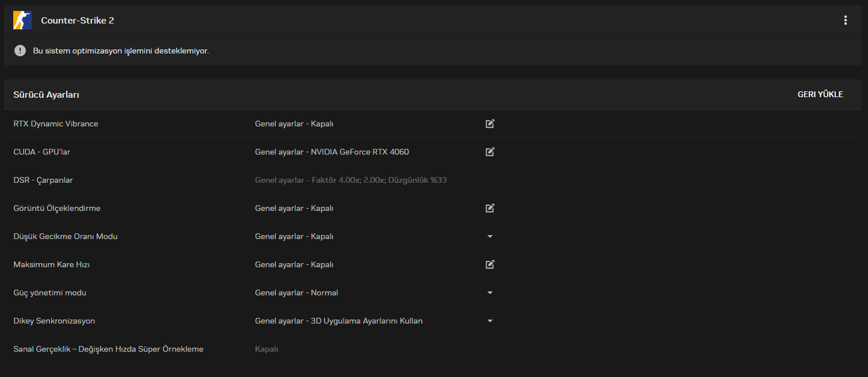Click the optimization warning info icon
Screen dimensions: 868x377
tap(20, 51)
